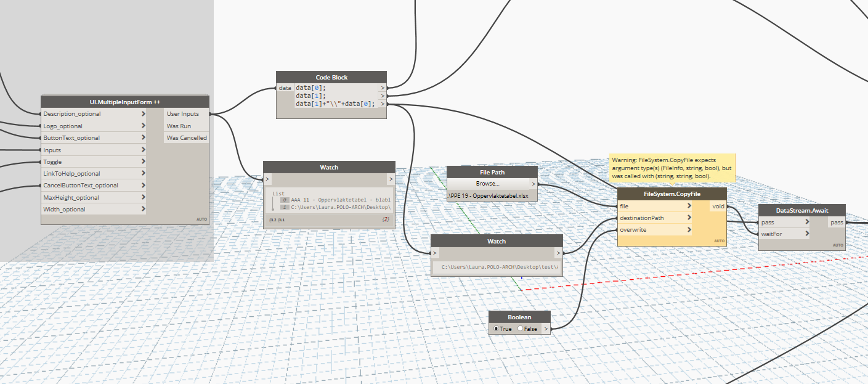Viewport: 868px width, 384px height.
Task: Click the pass output port on DataStream.Await
Action: 837,223
